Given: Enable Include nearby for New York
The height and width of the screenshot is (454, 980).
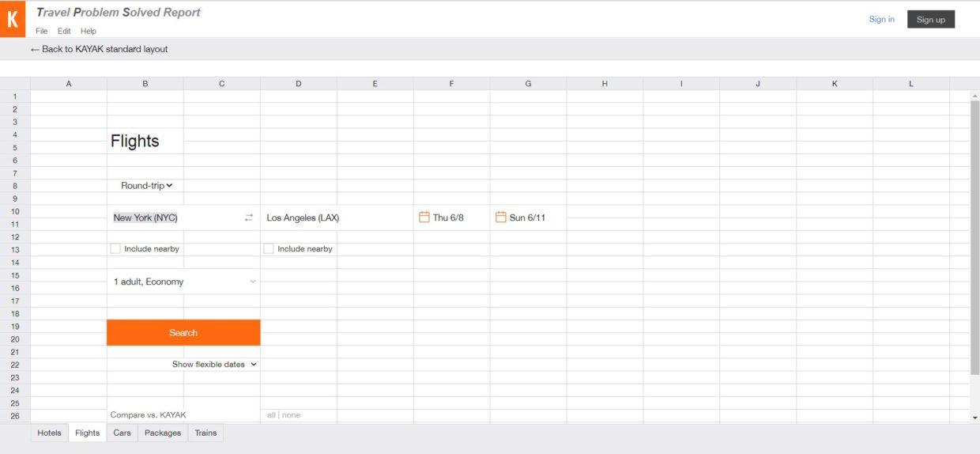Looking at the screenshot, I should pos(115,248).
